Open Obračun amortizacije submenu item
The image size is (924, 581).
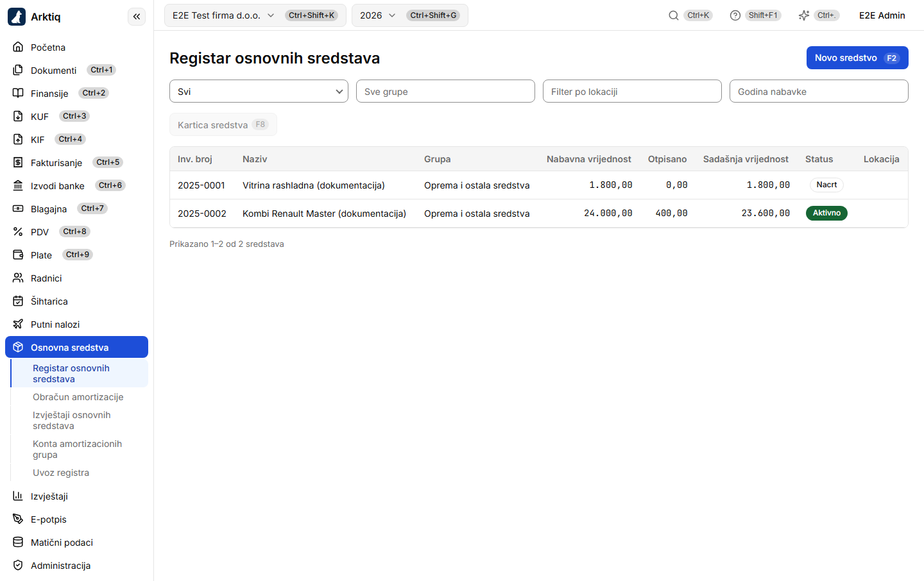[x=78, y=397]
